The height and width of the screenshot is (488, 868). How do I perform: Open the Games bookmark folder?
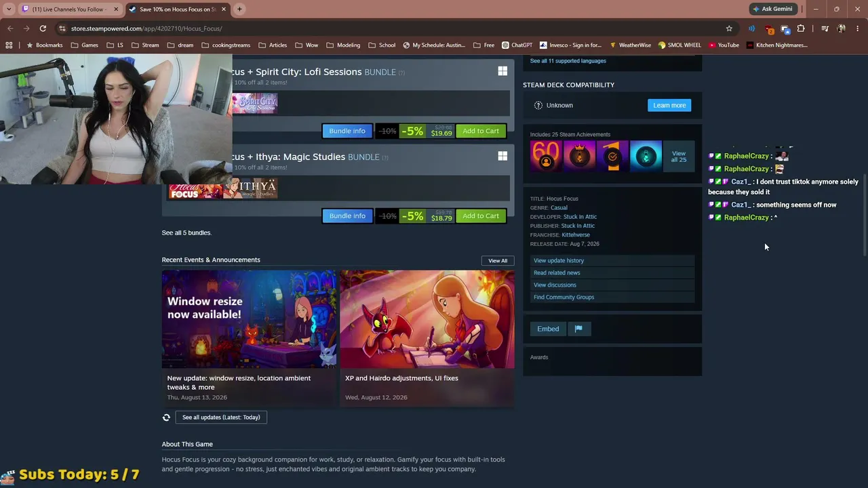click(x=85, y=45)
